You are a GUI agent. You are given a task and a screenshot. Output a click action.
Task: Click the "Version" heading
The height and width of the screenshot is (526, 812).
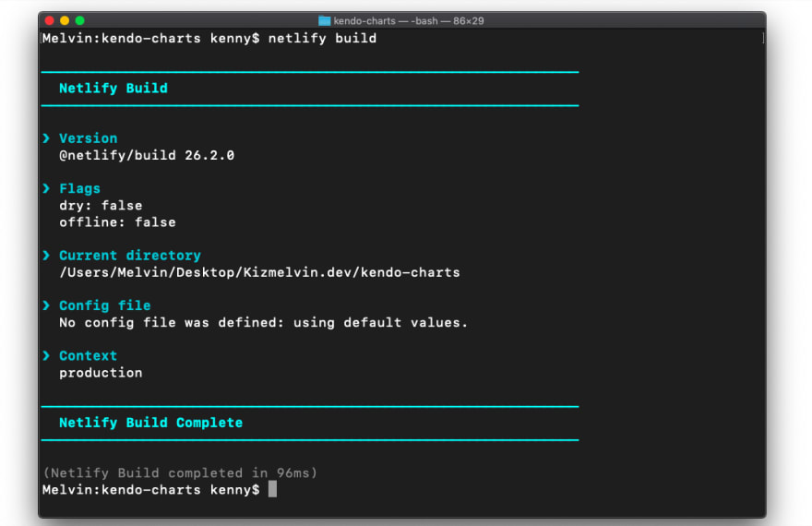pos(88,138)
